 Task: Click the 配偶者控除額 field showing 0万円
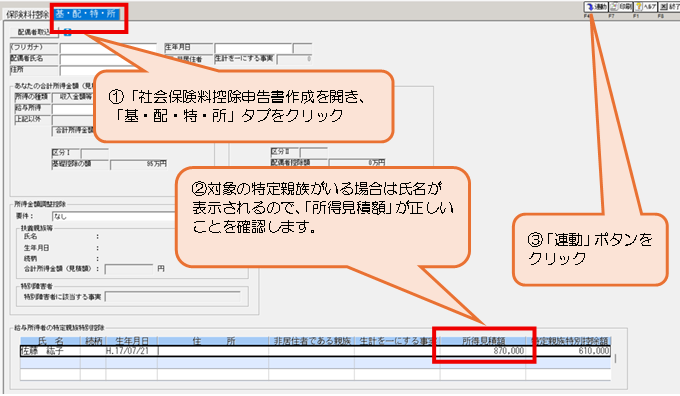click(x=357, y=163)
